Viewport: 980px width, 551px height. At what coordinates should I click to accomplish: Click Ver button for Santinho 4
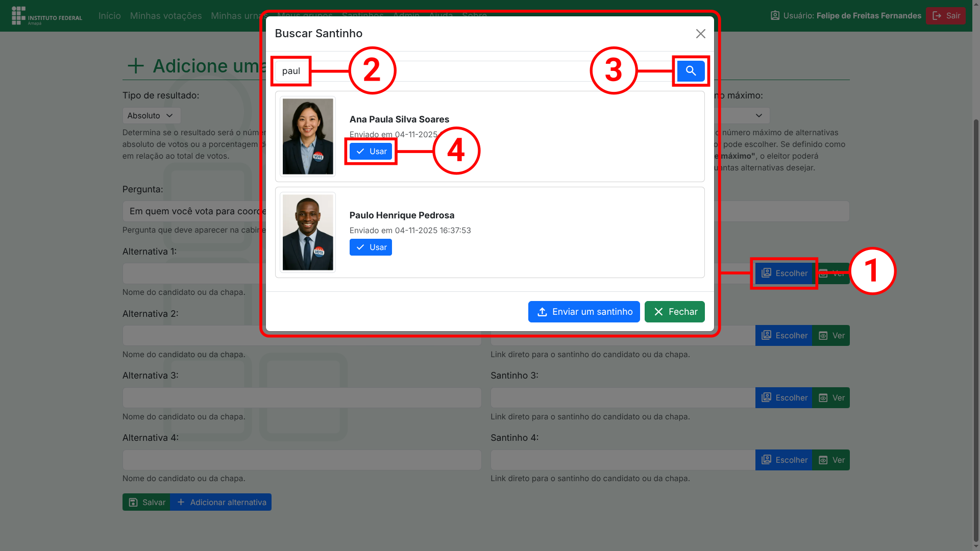[x=831, y=460]
